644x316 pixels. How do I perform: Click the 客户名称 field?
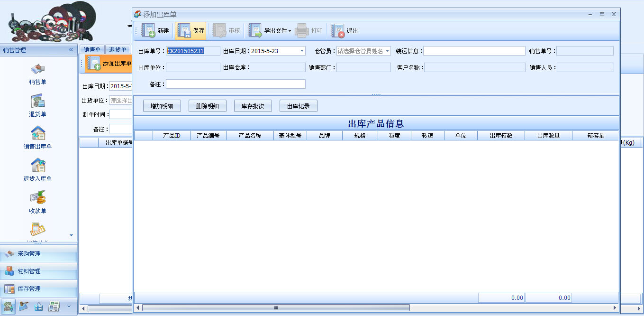pos(474,68)
